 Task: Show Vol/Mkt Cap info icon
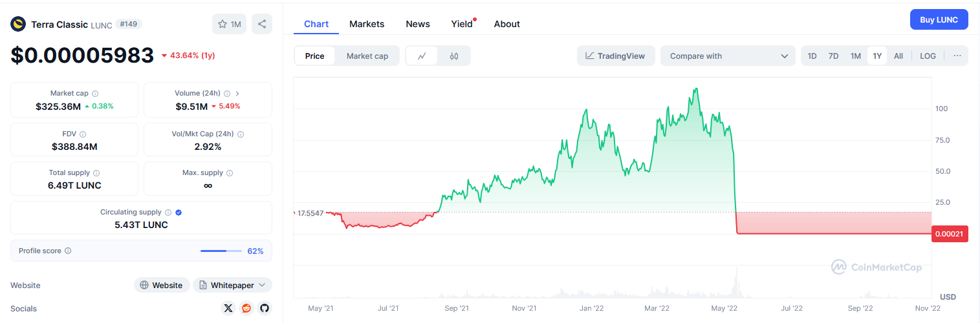pyautogui.click(x=241, y=134)
